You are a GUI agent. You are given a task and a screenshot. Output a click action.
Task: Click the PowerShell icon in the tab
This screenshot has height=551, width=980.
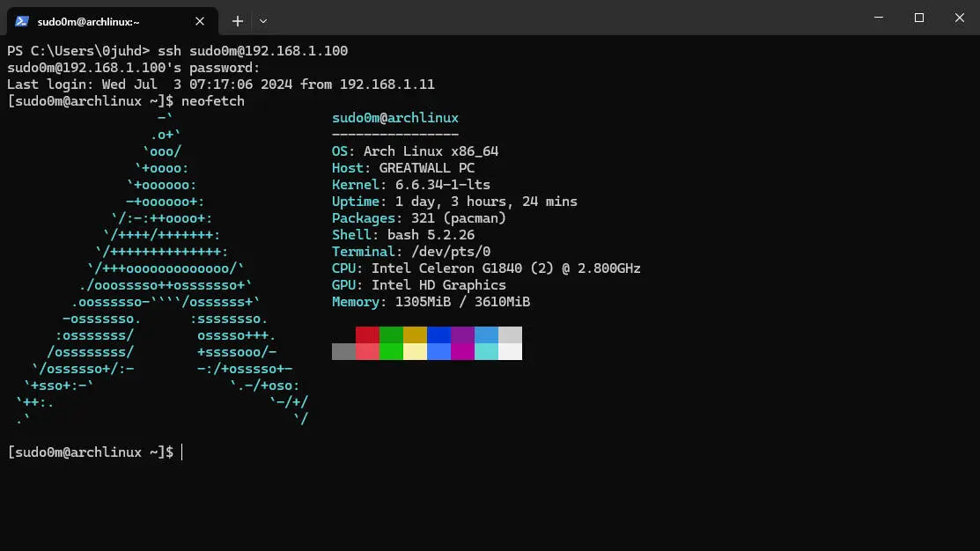[x=22, y=21]
